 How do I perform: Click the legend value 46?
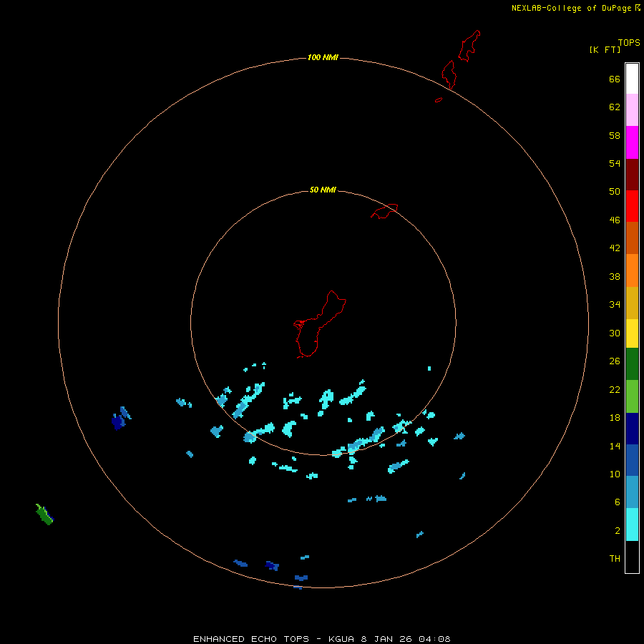615,220
